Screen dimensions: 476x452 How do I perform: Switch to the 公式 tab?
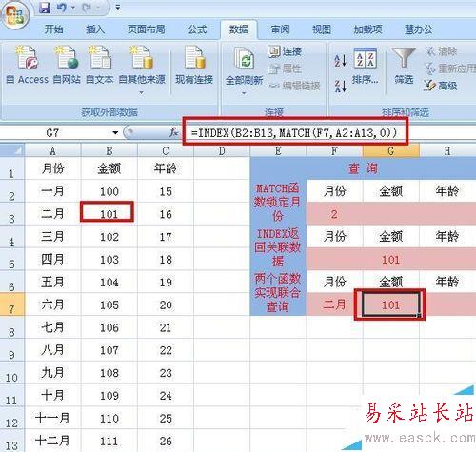197,29
